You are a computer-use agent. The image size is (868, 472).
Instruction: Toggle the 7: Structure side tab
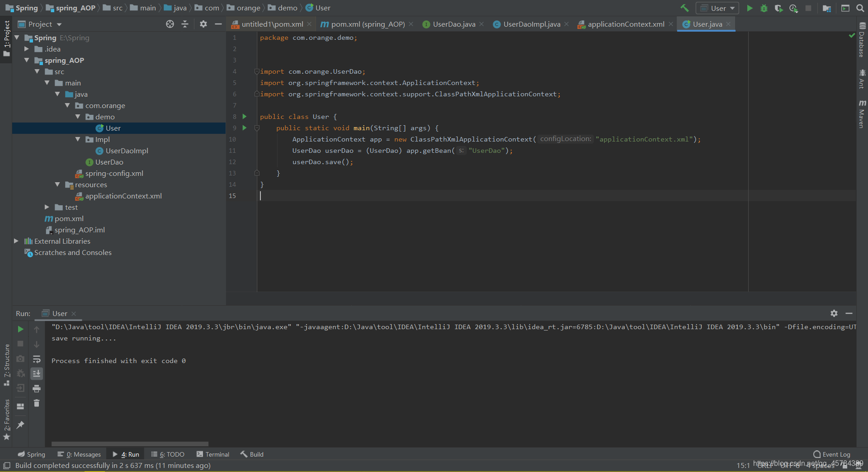(6, 364)
